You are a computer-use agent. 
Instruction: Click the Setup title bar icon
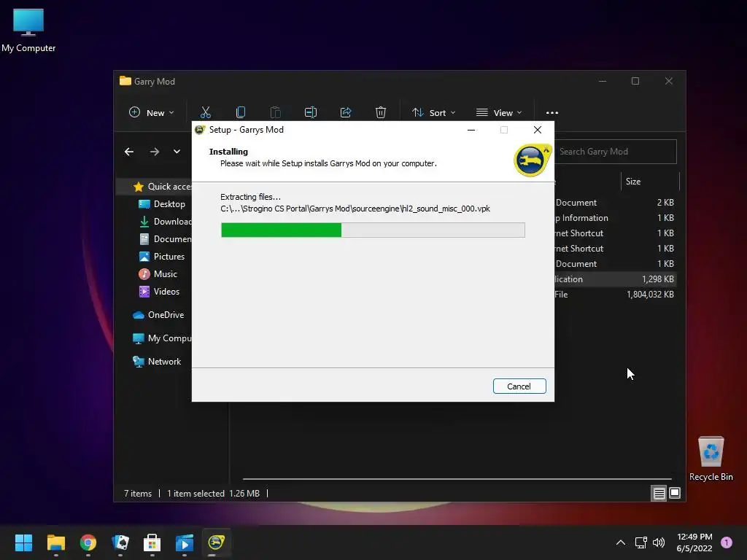click(x=200, y=130)
